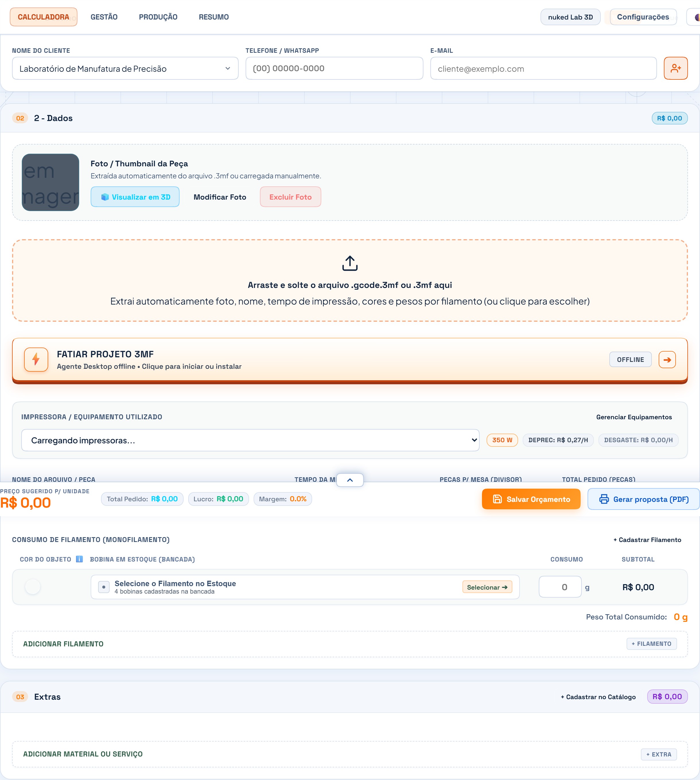700x780 pixels.
Task: Click the add new client icon button
Action: pyautogui.click(x=675, y=69)
